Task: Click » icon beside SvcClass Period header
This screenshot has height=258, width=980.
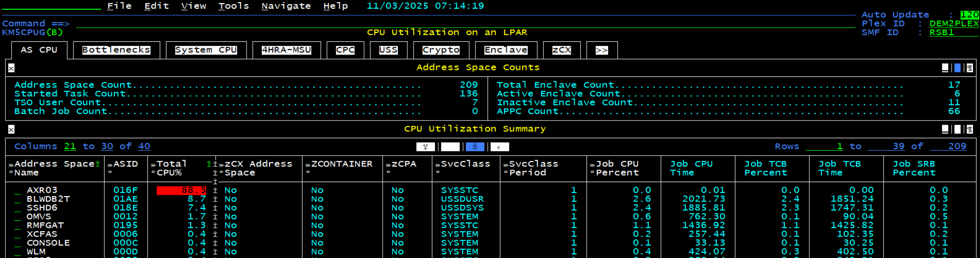Action: tap(506, 165)
